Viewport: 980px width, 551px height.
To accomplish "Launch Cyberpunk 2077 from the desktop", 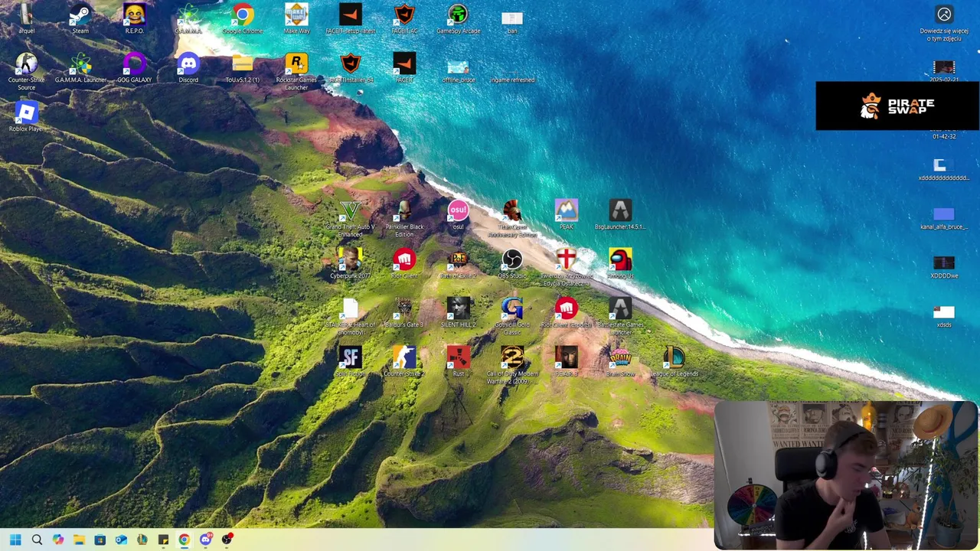I will [x=350, y=264].
